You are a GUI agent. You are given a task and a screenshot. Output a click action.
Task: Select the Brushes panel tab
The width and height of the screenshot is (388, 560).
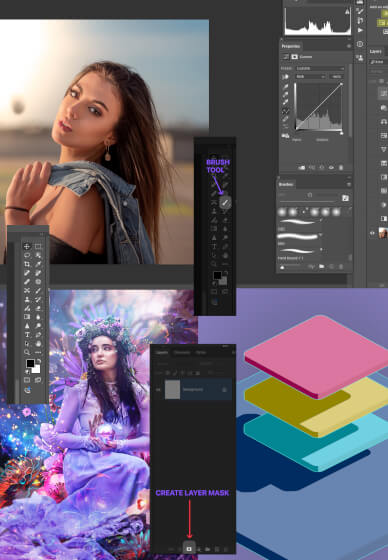point(286,184)
